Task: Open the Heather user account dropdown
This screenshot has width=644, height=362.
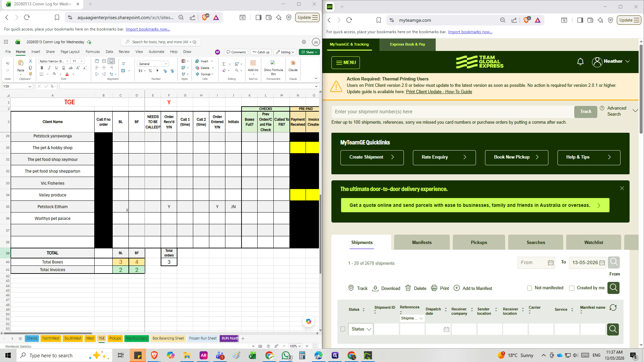Action: [611, 62]
